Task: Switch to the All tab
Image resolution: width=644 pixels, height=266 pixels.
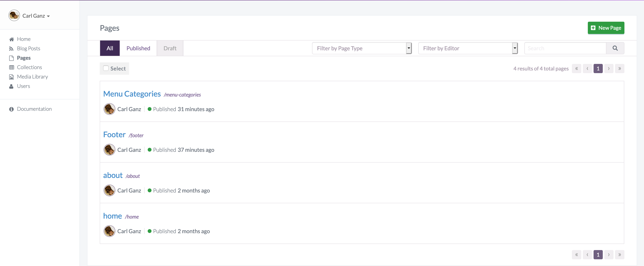Action: coord(110,48)
